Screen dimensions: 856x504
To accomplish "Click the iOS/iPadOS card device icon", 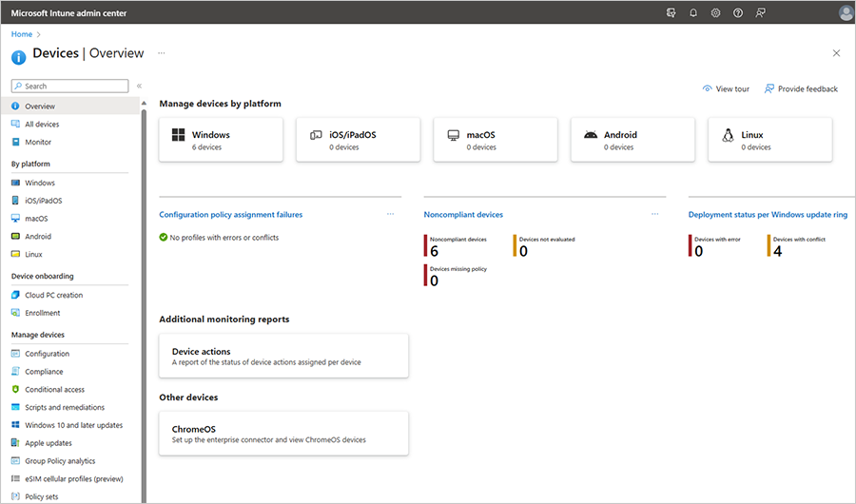I will [316, 135].
